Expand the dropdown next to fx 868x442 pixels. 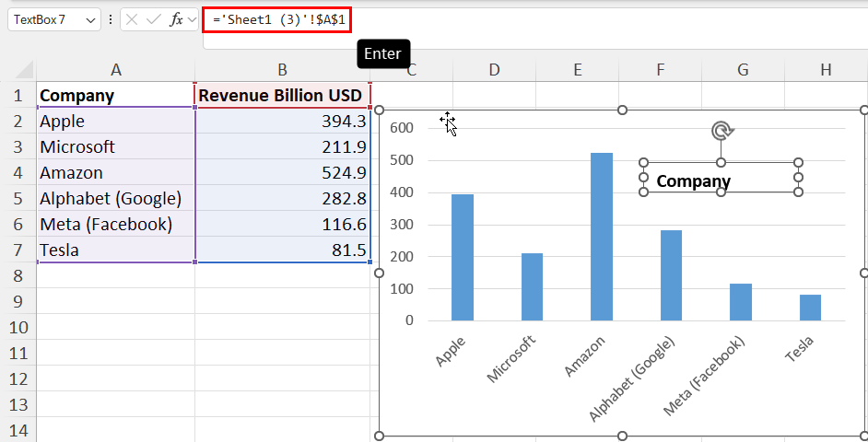[192, 20]
